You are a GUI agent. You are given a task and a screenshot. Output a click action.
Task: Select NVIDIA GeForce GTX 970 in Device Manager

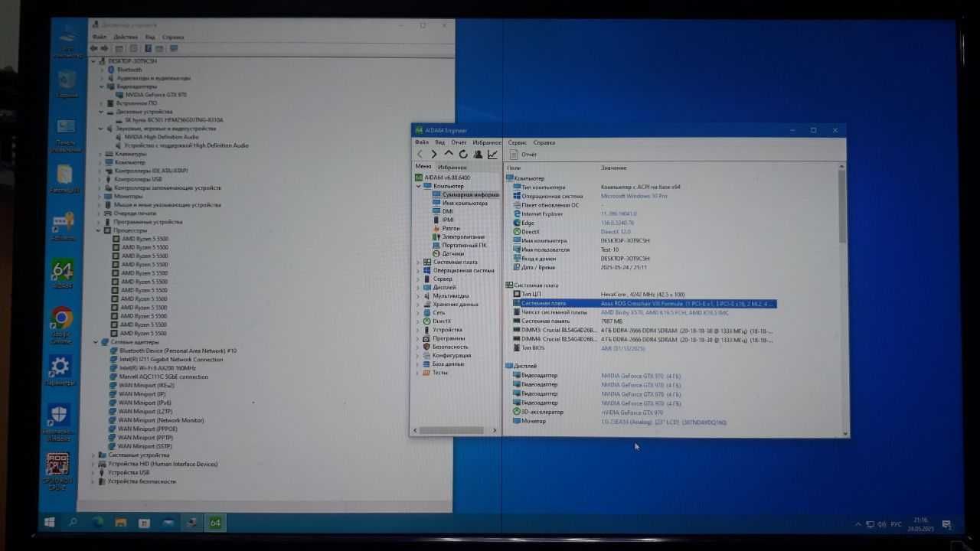[x=150, y=95]
